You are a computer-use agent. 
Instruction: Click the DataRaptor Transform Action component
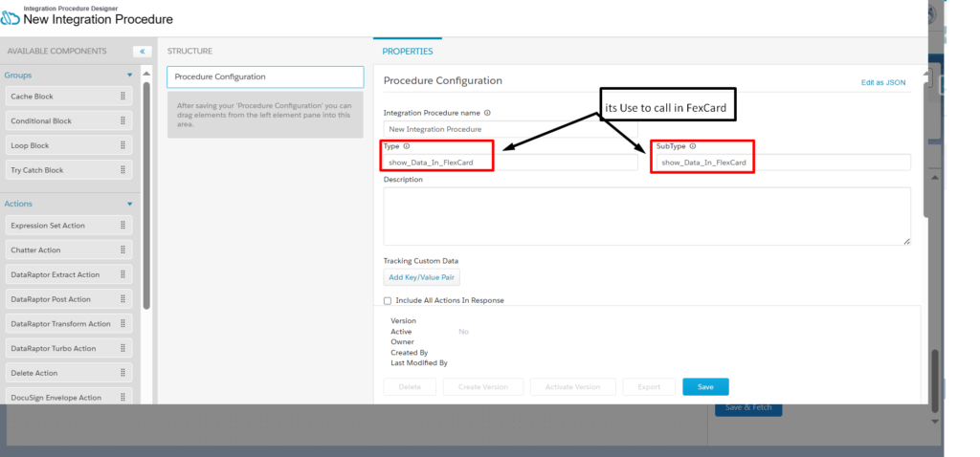(69, 323)
